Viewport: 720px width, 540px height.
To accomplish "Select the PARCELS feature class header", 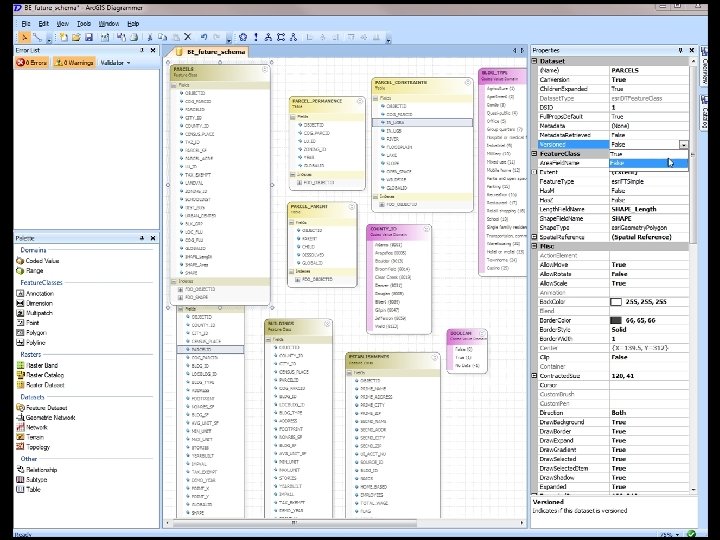I will pos(220,72).
